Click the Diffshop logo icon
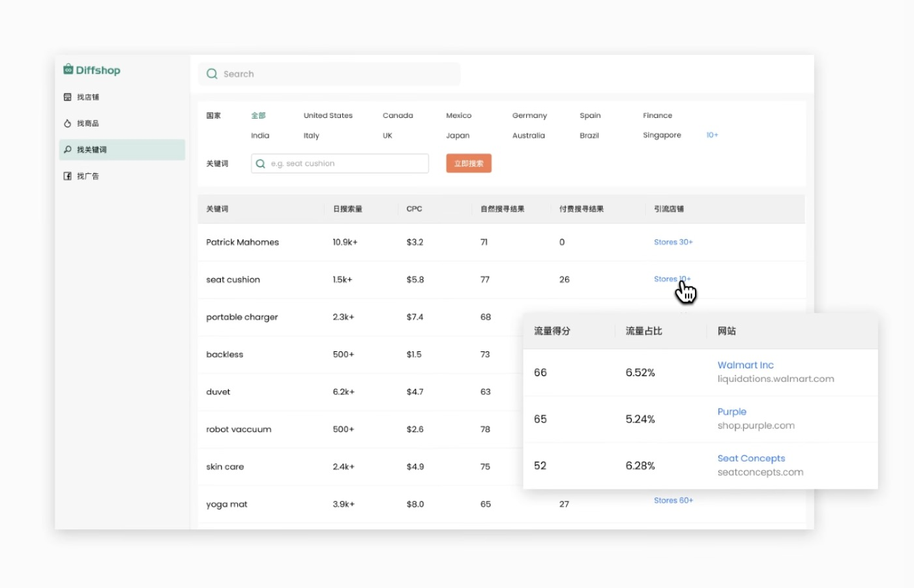The image size is (914, 588). [68, 70]
